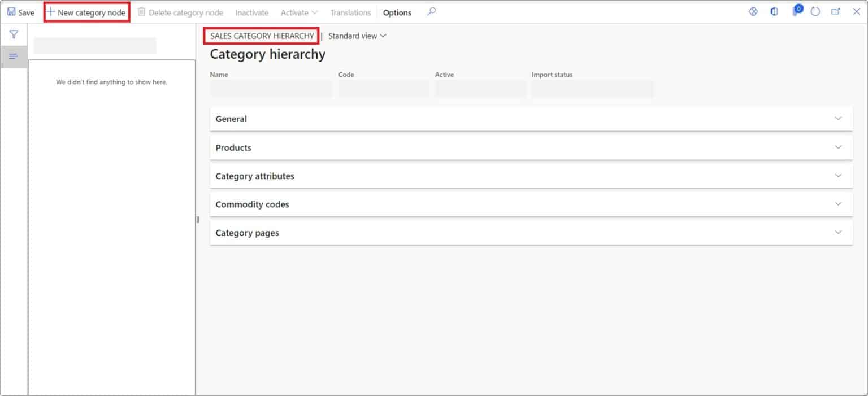Screen dimensions: 868x396
Task: Click the tree filter search box
Action: (95, 46)
